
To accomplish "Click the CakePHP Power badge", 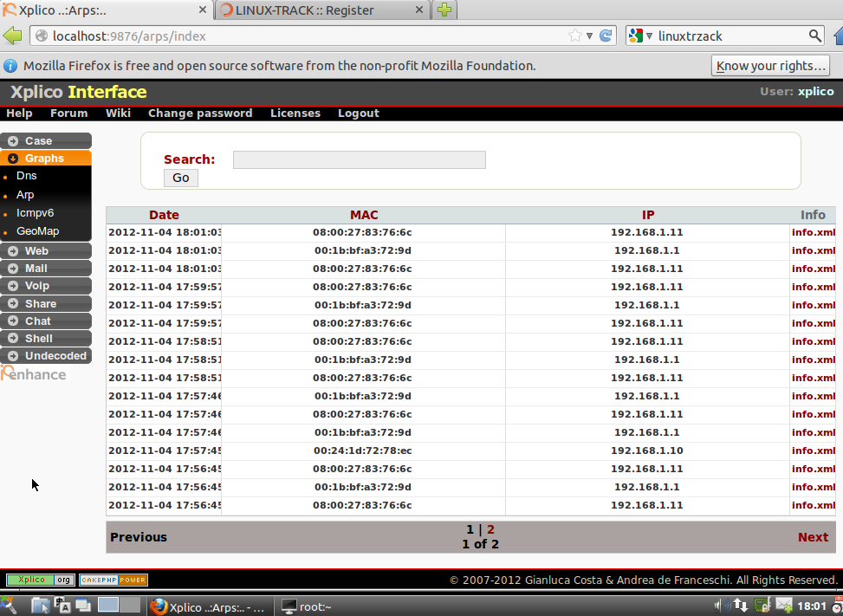I will (x=113, y=580).
